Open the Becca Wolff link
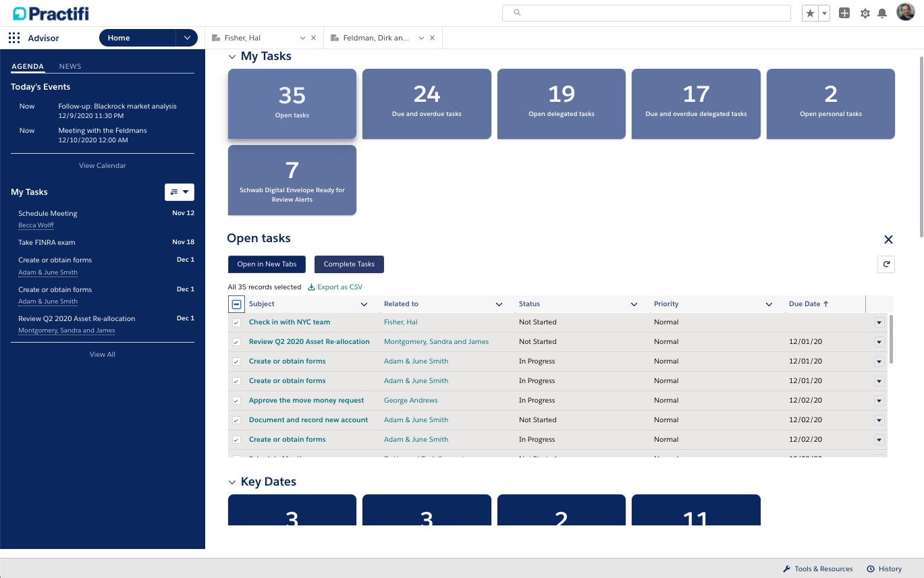The image size is (924, 578). pos(36,225)
